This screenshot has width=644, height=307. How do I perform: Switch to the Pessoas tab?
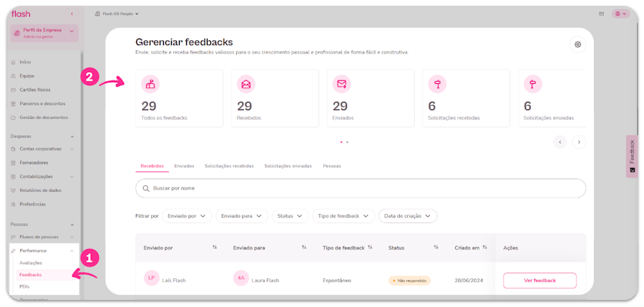(x=332, y=166)
